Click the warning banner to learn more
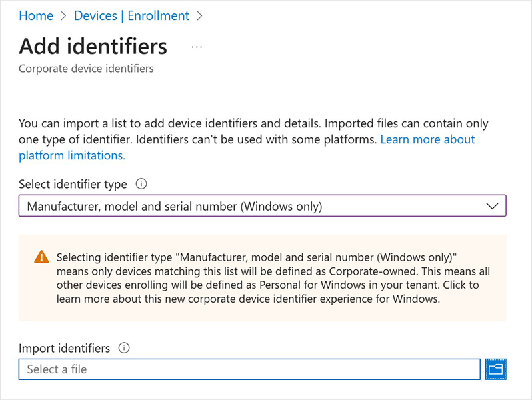The height and width of the screenshot is (400, 532). point(267,278)
